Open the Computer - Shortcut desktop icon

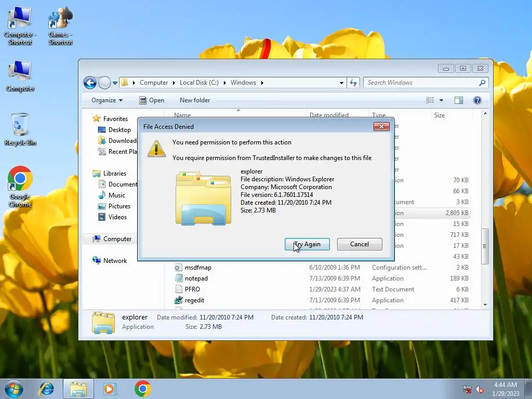tap(20, 26)
